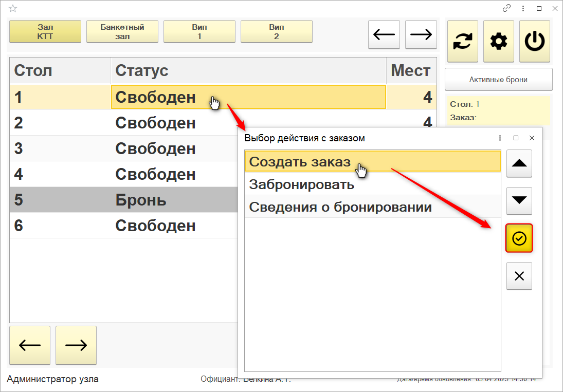Select Сведения о бронировании option

340,208
